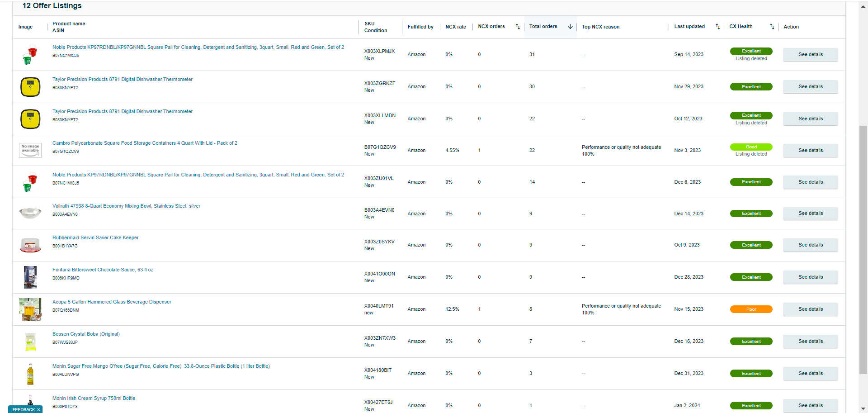Open Taylor Dishwasher Thermometer listing, SKU X003XLLMDN
The image size is (868, 413).
[x=123, y=111]
